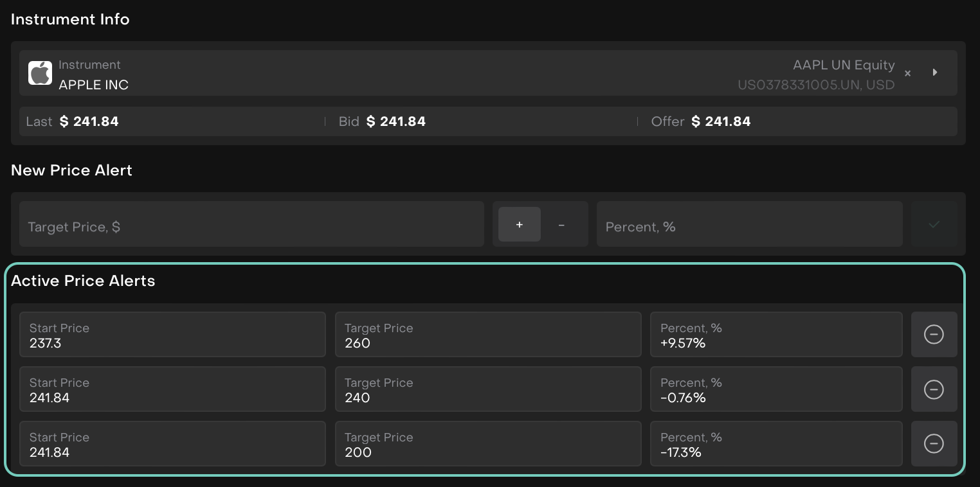Clear the selected instrument with the x icon
980x487 pixels.
coord(907,73)
